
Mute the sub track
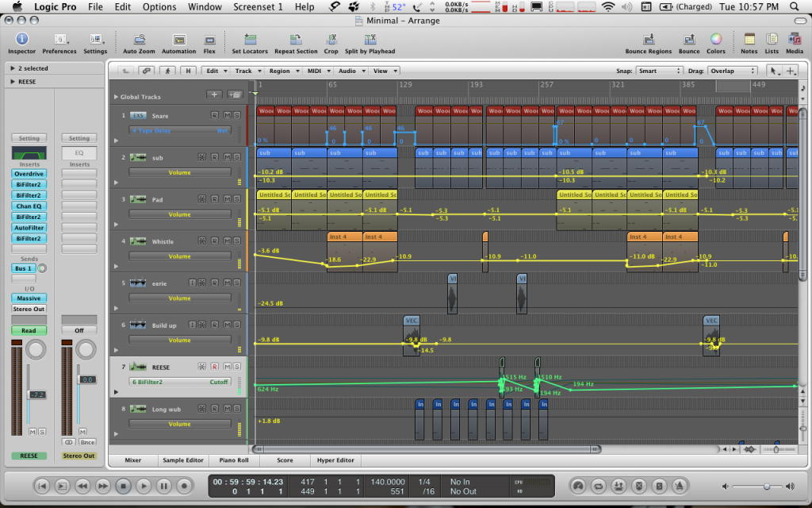(228, 157)
